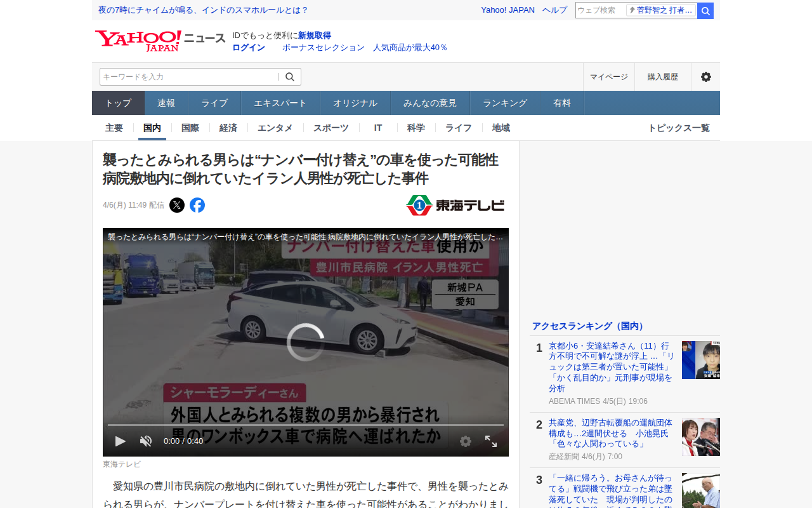The image size is (812, 508).
Task: Select the エンタメ category
Action: click(x=275, y=128)
